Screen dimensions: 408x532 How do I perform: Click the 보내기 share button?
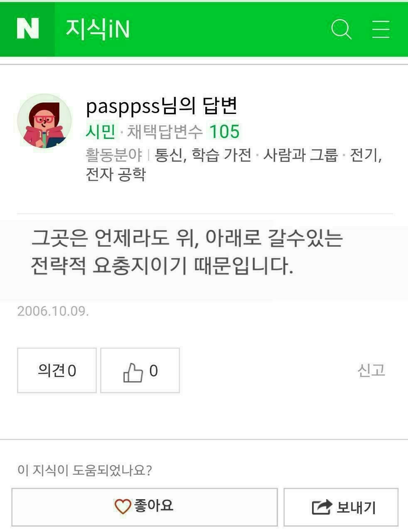click(341, 507)
